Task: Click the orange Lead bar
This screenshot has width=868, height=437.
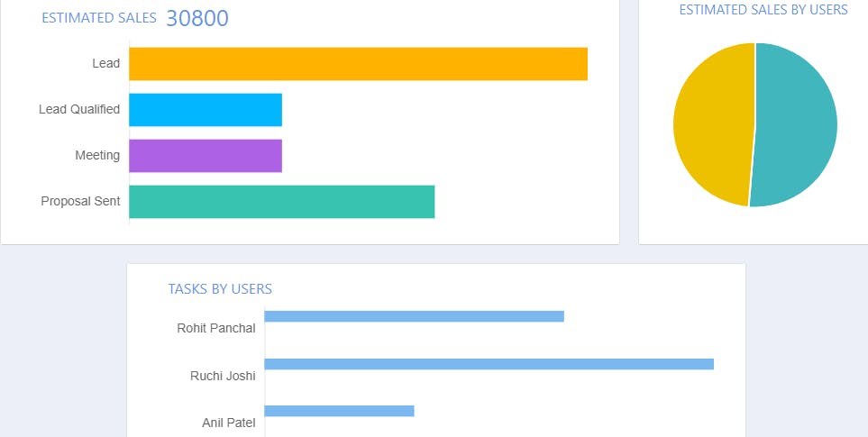Action: (x=358, y=64)
